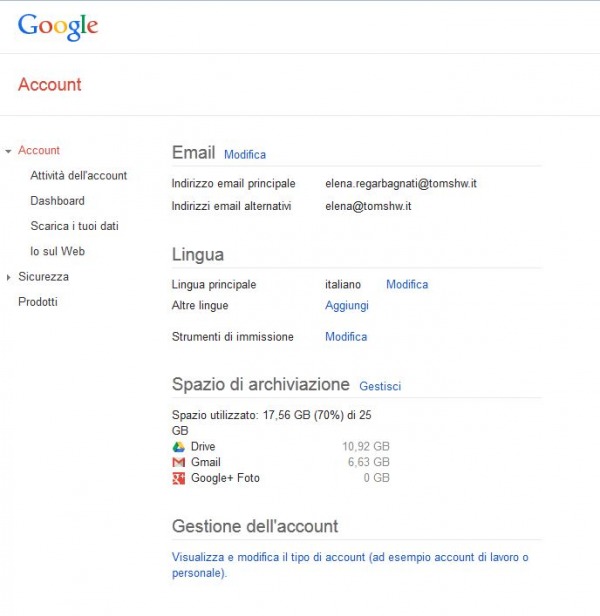Open the Account sidebar item
The height and width of the screenshot is (616, 600).
[39, 150]
